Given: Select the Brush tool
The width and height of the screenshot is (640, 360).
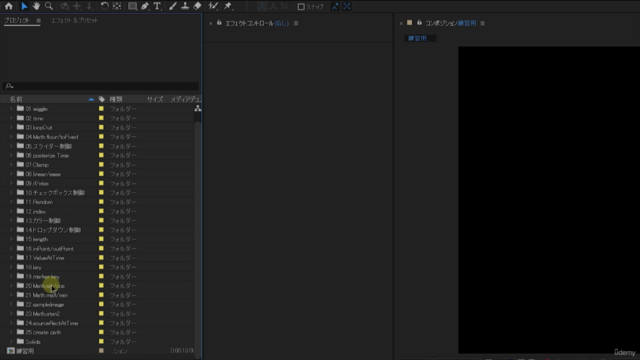Looking at the screenshot, I should (x=173, y=6).
